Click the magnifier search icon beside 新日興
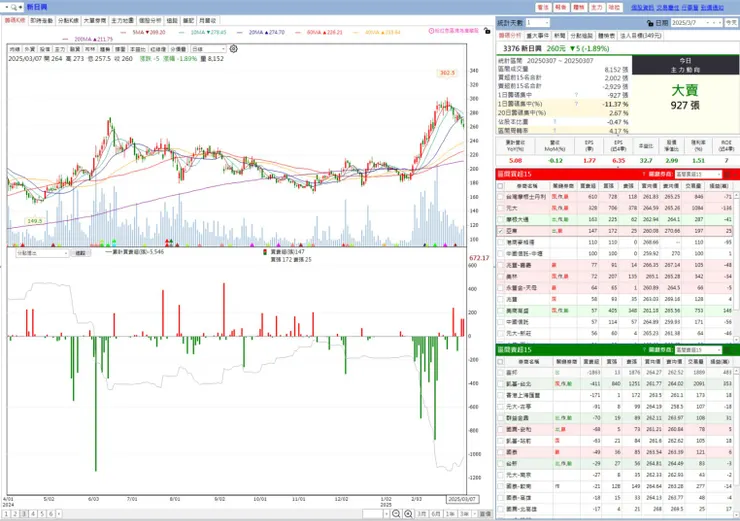This screenshot has width=740, height=521. [14, 7]
